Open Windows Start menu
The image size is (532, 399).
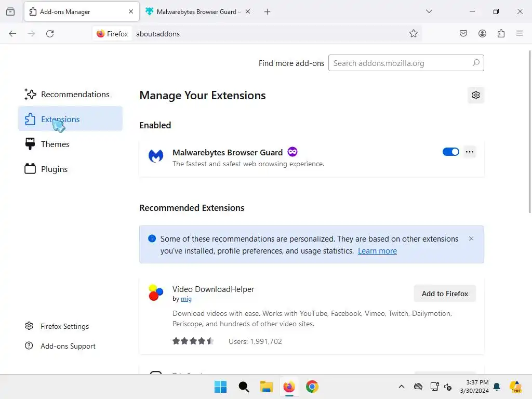220,387
